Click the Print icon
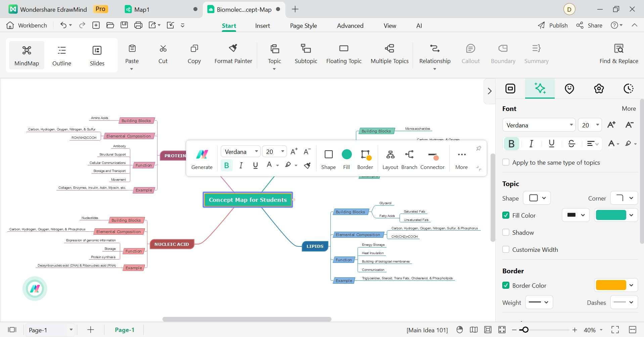Image resolution: width=644 pixels, height=337 pixels. (x=138, y=25)
